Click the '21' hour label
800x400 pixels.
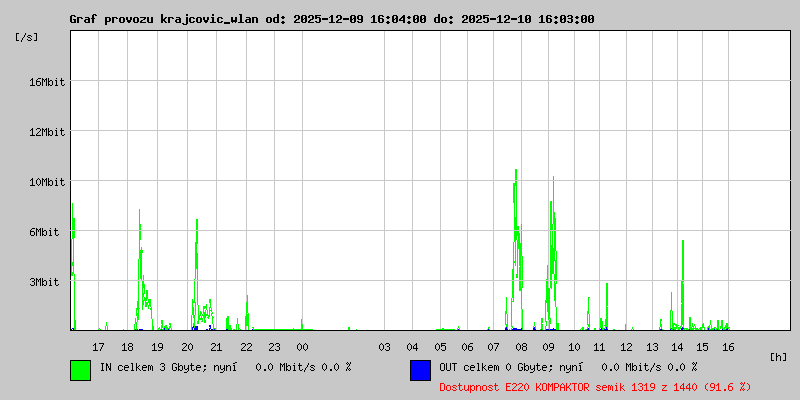[216, 347]
